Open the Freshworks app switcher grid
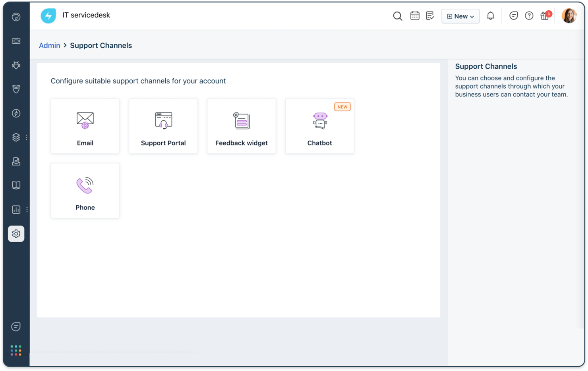Screen dimensions: 588x371 (16, 350)
